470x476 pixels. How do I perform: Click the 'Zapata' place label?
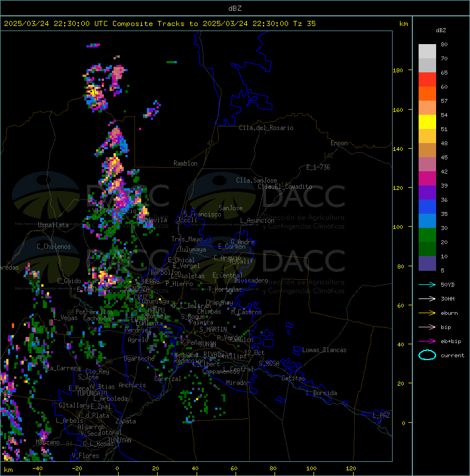point(125,421)
